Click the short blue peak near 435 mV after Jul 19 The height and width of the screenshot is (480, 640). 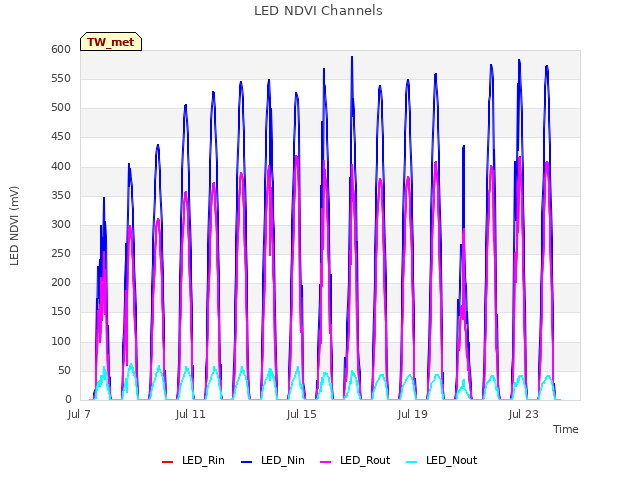[464, 146]
